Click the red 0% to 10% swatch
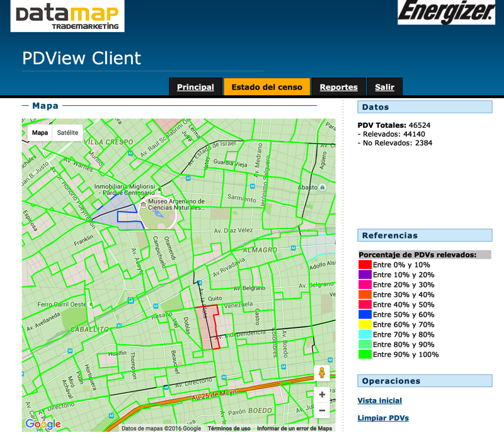Image resolution: width=504 pixels, height=440 pixels. click(x=365, y=265)
